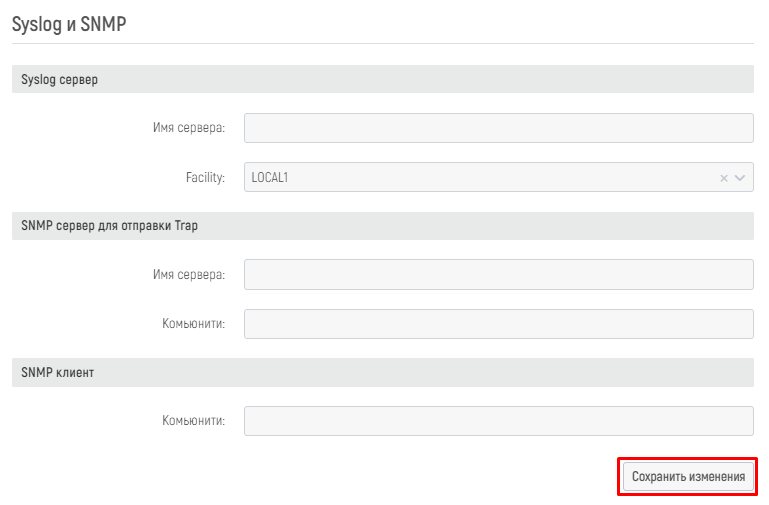Viewport: 769px width, 505px height.
Task: Click Имя сервера label under Syslog сервер
Action: [189, 128]
